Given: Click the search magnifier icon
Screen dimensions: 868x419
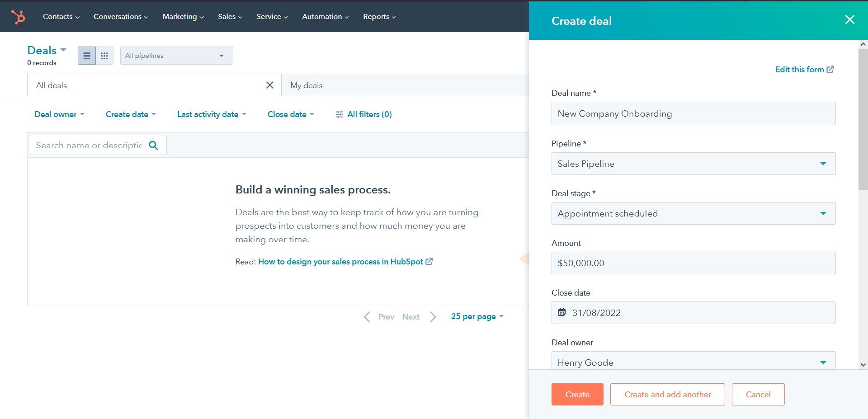Looking at the screenshot, I should coord(154,145).
